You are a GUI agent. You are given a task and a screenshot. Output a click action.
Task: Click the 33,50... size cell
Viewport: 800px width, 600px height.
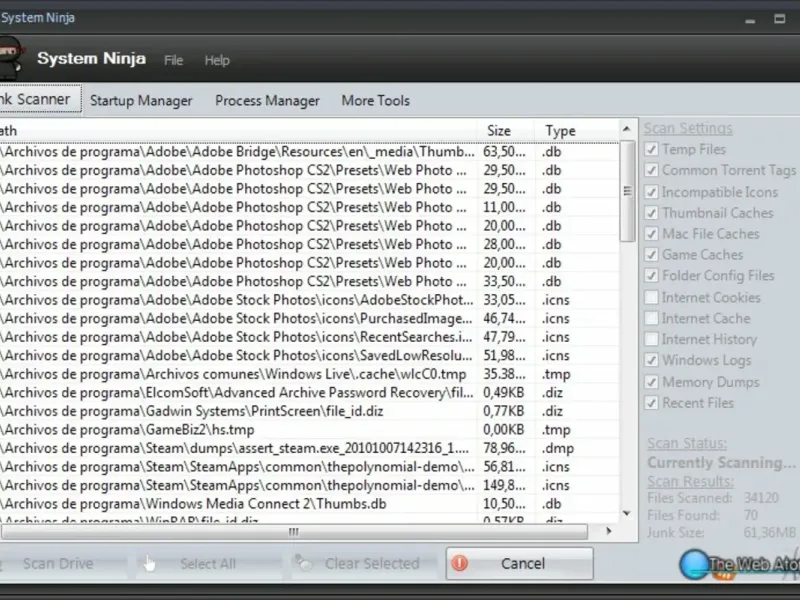click(504, 281)
